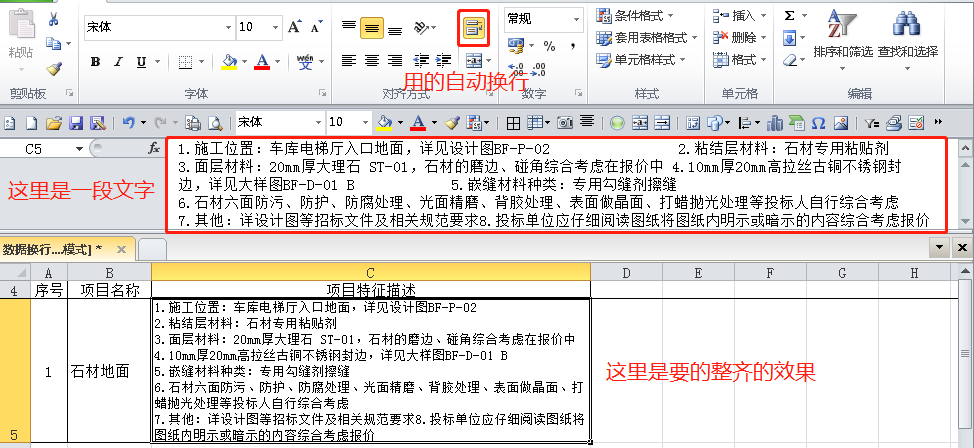The width and height of the screenshot is (974, 448).
Task: Apply percent style format
Action: (550, 45)
